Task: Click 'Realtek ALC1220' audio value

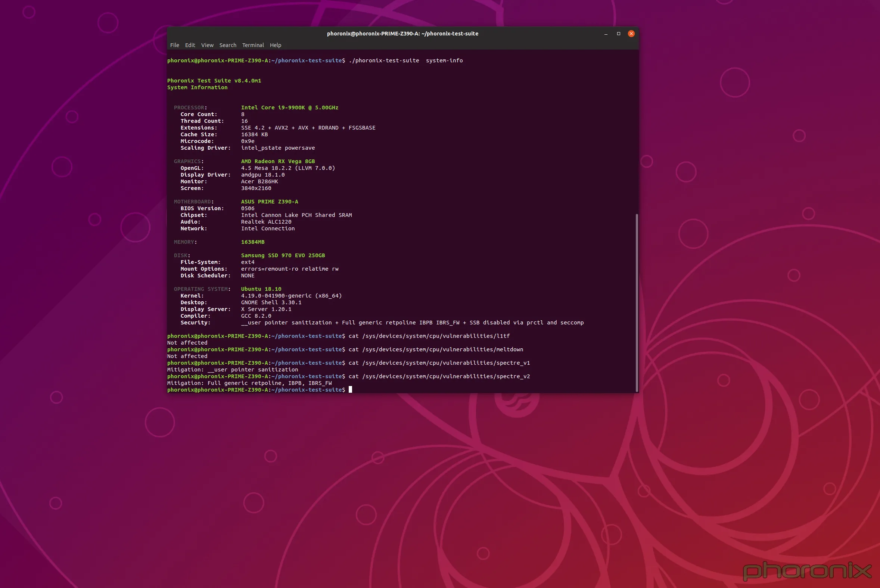Action: [266, 222]
